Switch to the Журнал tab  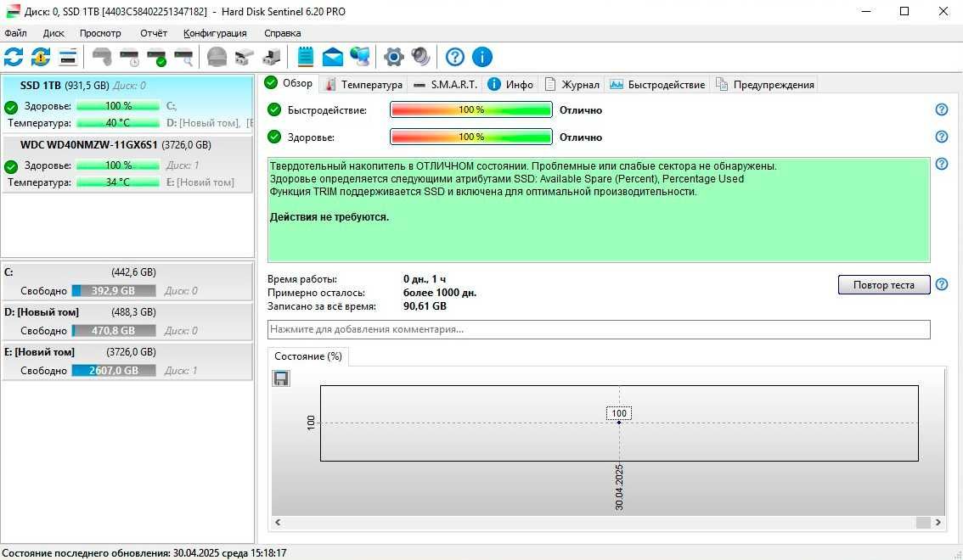pos(572,85)
